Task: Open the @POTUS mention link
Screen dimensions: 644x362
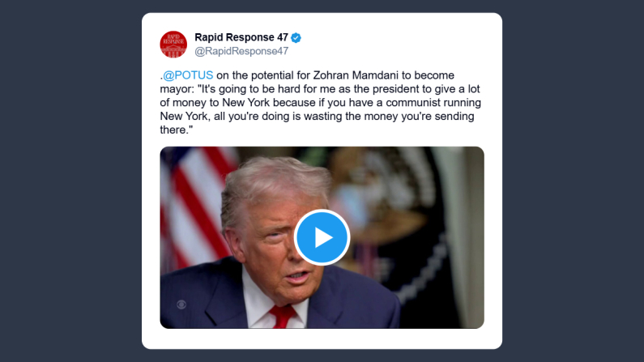Action: tap(188, 75)
